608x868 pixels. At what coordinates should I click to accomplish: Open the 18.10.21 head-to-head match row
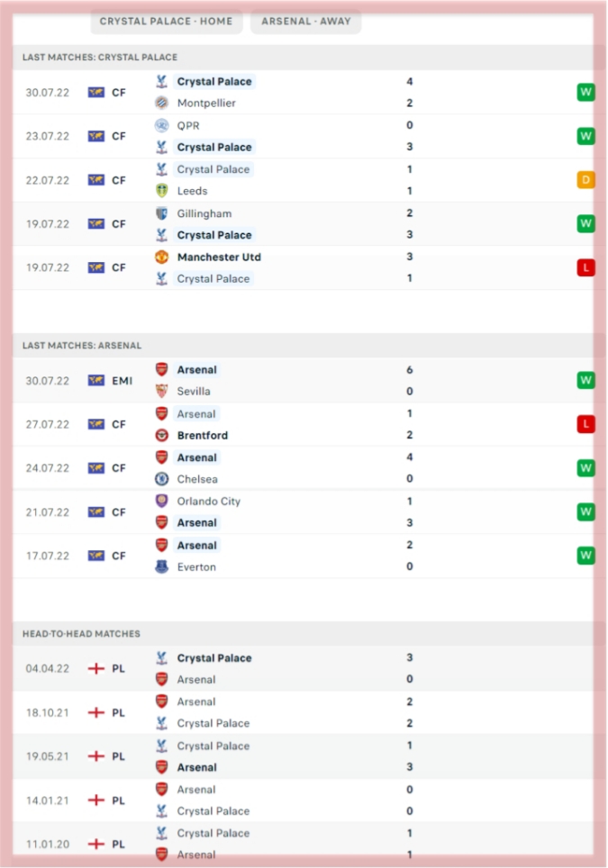pos(304,712)
